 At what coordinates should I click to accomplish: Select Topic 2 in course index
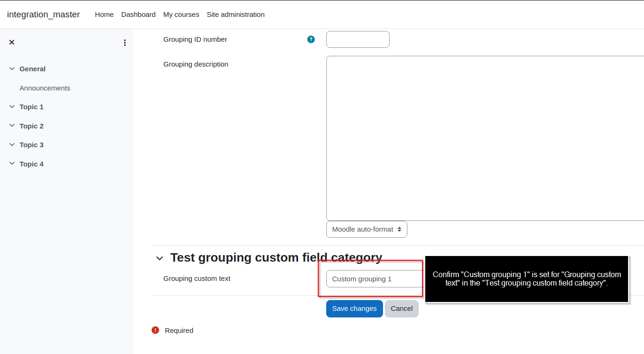click(x=31, y=126)
